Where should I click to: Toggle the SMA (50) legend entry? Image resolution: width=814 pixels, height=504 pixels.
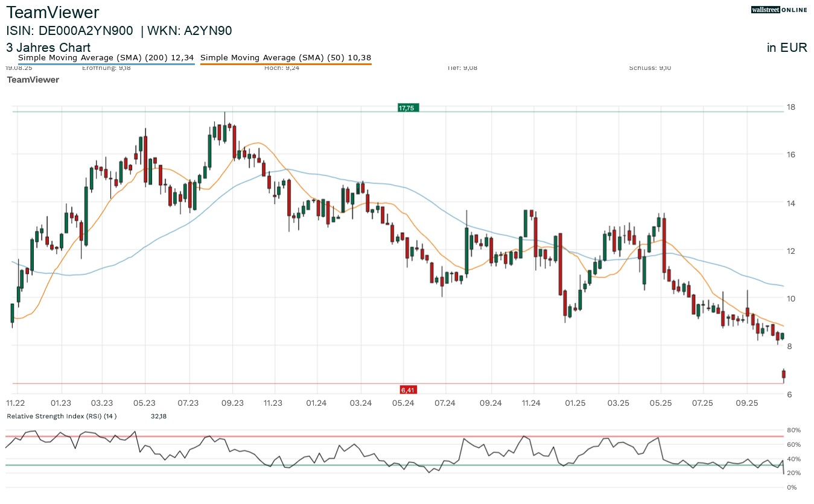[x=285, y=58]
